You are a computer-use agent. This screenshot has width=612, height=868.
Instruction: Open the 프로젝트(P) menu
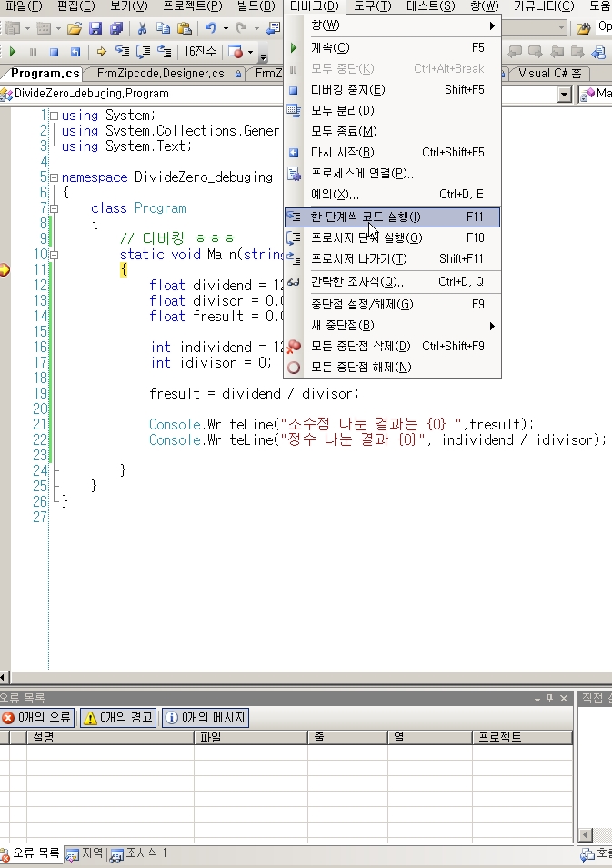tap(193, 6)
